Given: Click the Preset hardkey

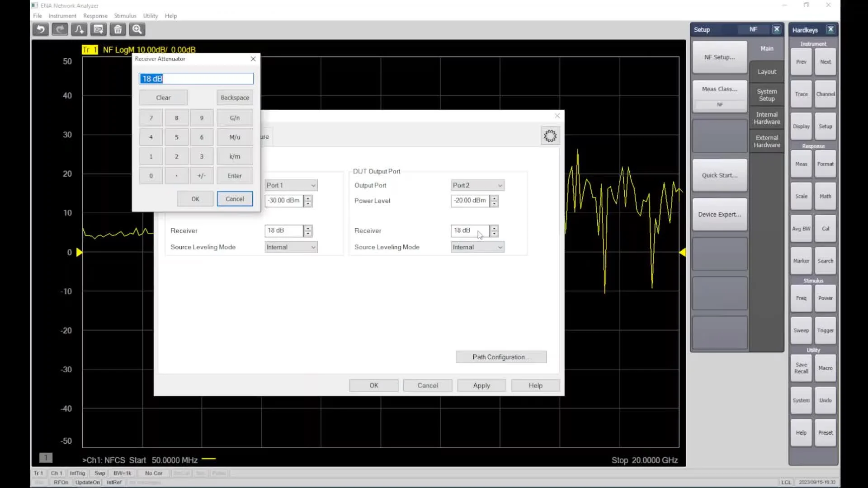Looking at the screenshot, I should [x=826, y=432].
